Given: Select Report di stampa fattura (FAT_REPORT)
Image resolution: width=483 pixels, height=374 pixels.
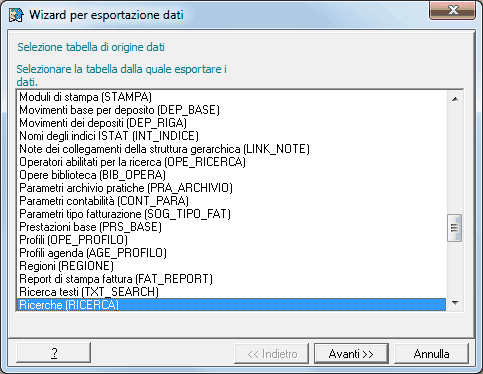Looking at the screenshot, I should (x=231, y=279).
